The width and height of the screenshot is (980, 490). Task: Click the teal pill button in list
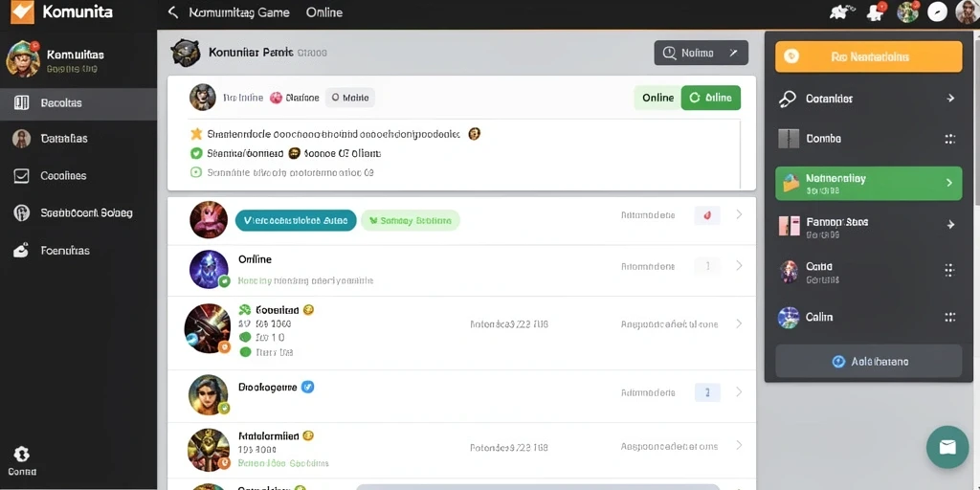pos(296,220)
